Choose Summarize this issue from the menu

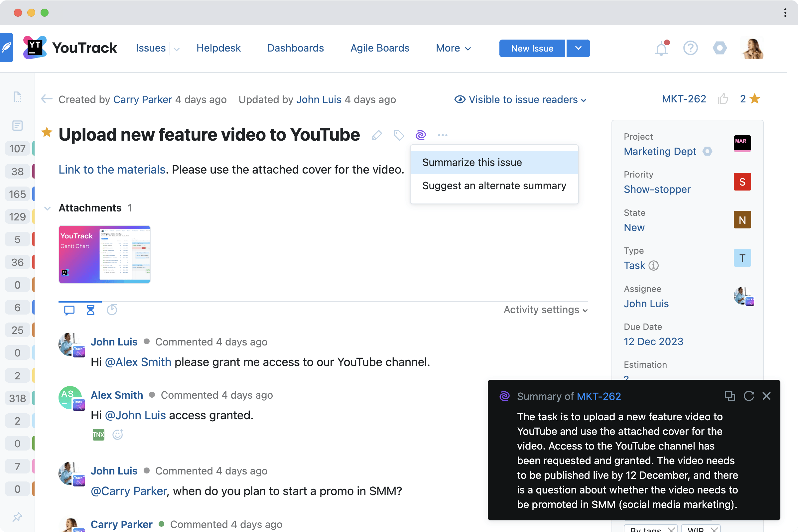(472, 162)
